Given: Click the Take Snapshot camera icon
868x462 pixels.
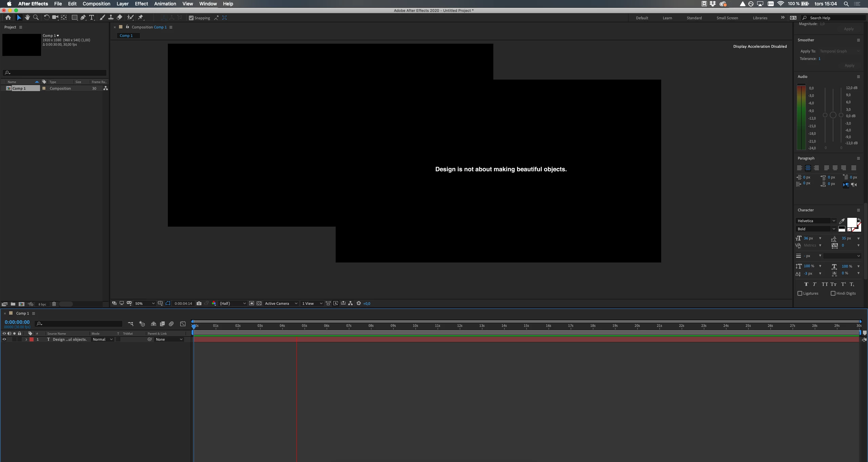Looking at the screenshot, I should point(199,303).
